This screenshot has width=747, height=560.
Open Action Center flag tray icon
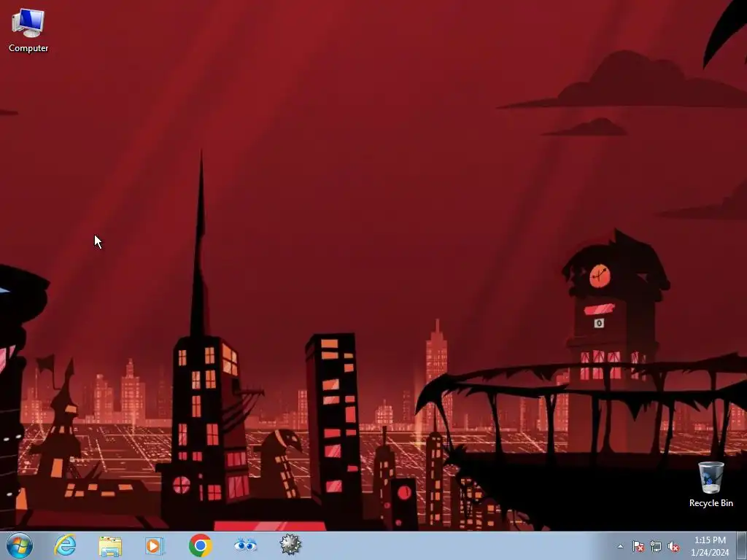638,546
